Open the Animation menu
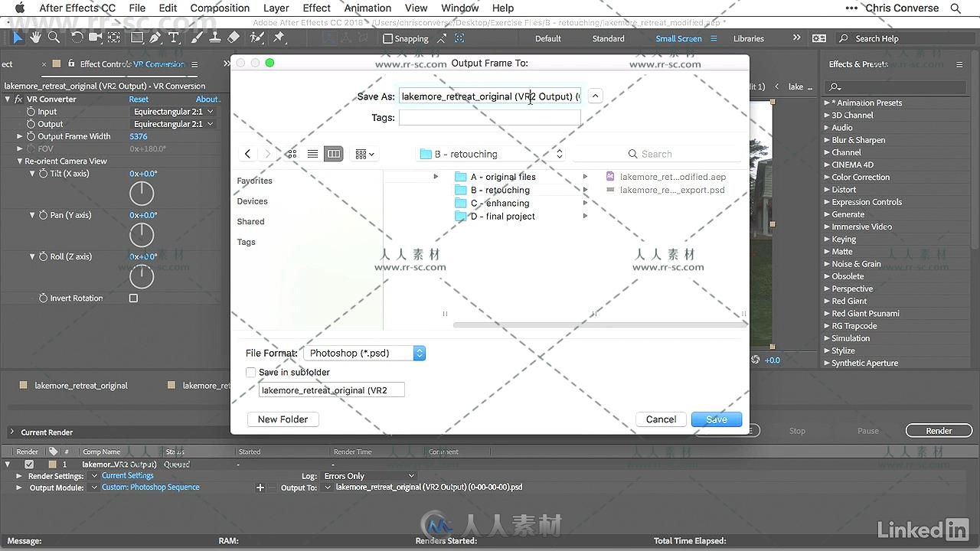Image resolution: width=980 pixels, height=551 pixels. (x=367, y=8)
